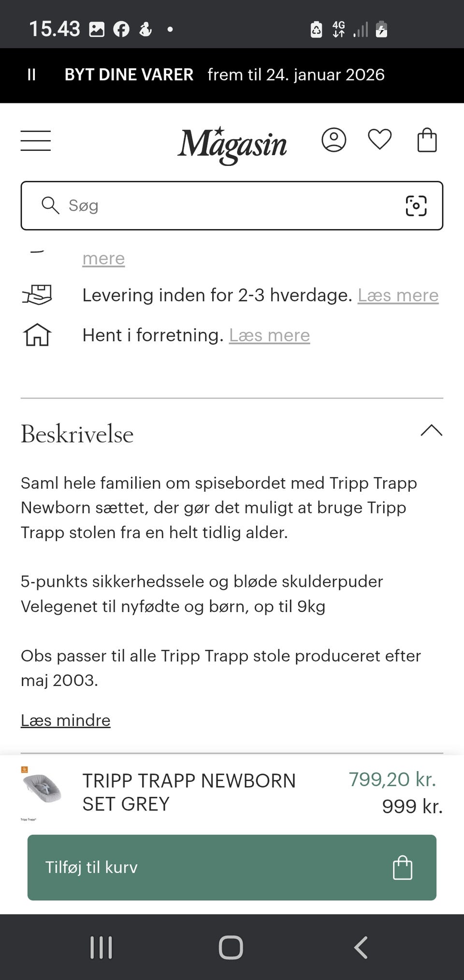Click the Magasin logo
This screenshot has height=980, width=464.
tap(232, 144)
